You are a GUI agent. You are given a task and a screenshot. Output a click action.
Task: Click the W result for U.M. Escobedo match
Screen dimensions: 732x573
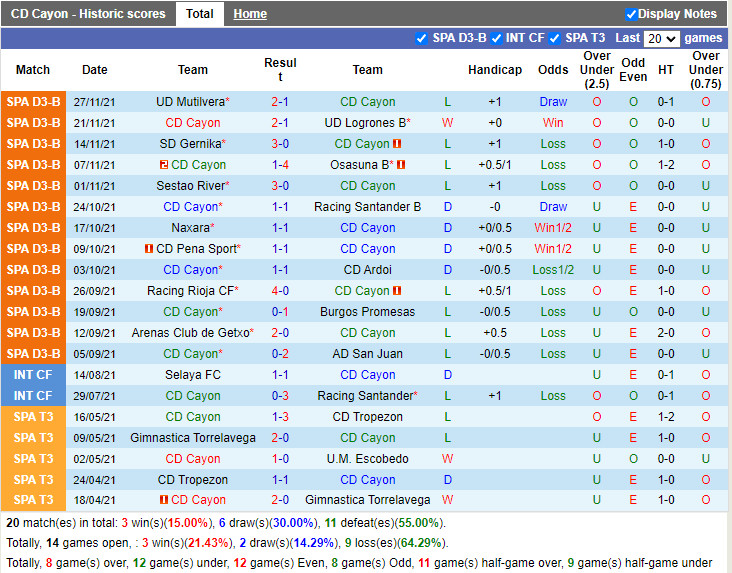click(447, 459)
